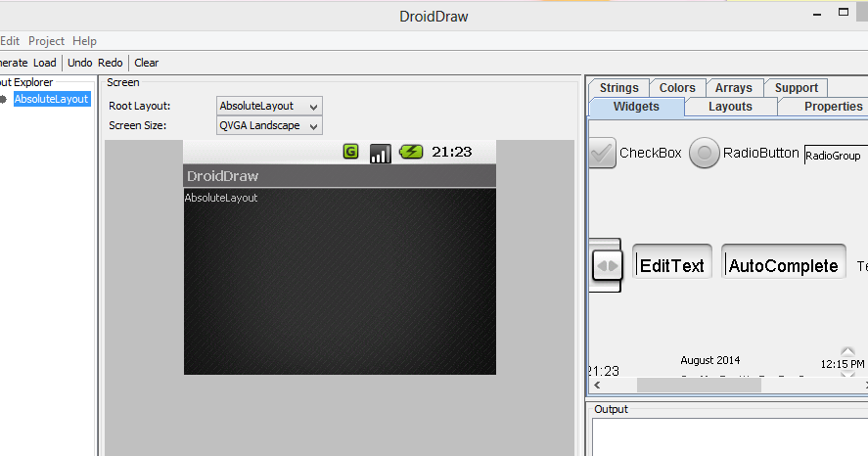Open the Root Layout dropdown
This screenshot has width=868, height=456.
pyautogui.click(x=269, y=106)
